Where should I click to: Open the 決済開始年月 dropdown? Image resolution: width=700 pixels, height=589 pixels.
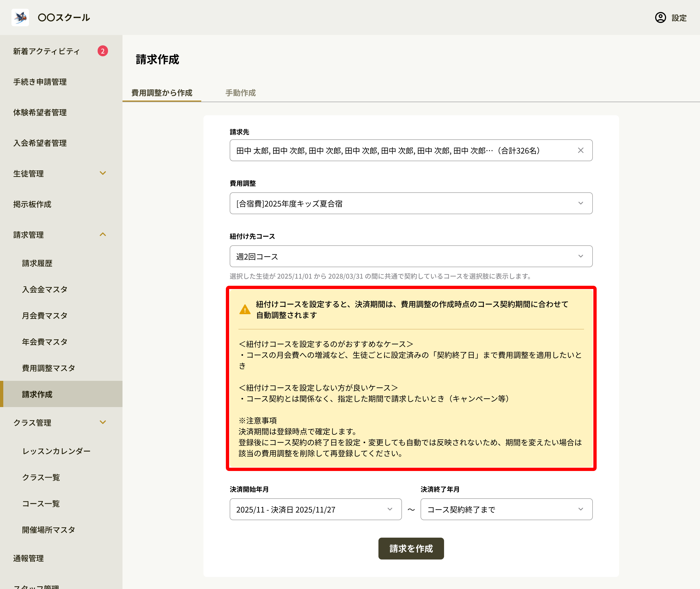click(316, 509)
